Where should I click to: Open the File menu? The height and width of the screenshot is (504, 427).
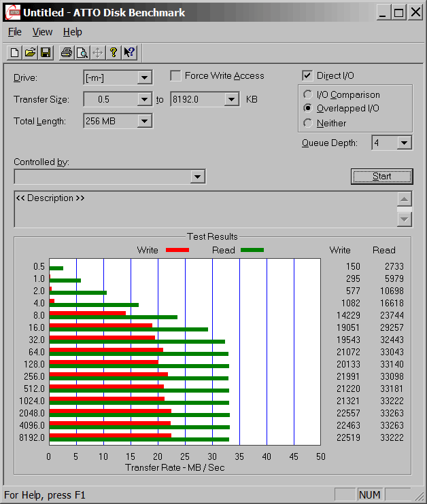15,32
